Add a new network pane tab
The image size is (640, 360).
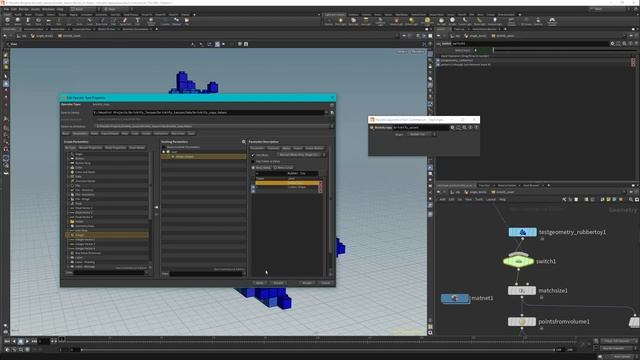click(x=549, y=185)
